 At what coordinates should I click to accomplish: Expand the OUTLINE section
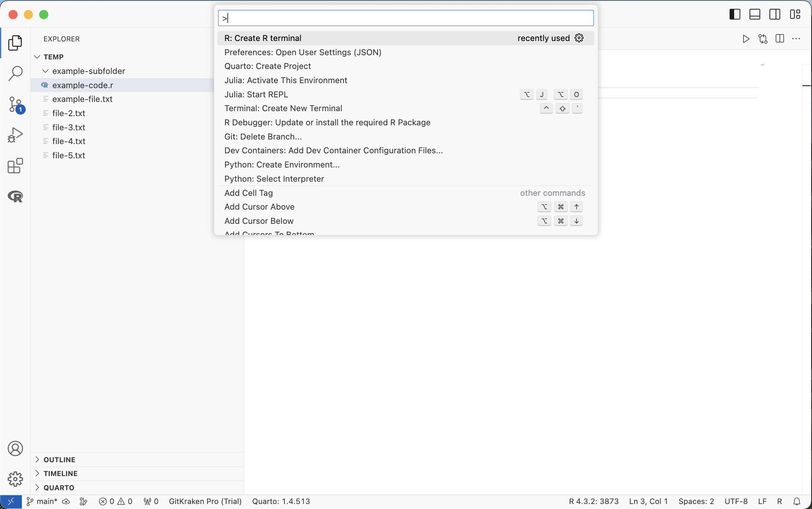[x=59, y=460]
